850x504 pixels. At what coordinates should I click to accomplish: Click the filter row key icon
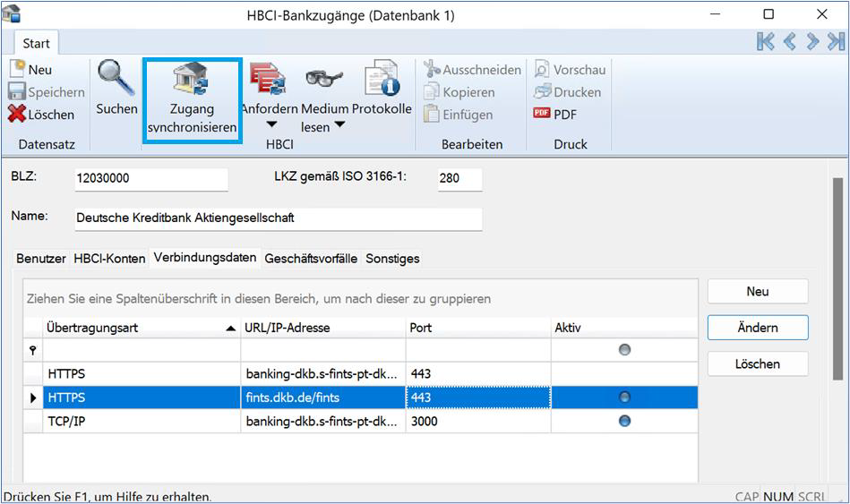click(x=33, y=350)
